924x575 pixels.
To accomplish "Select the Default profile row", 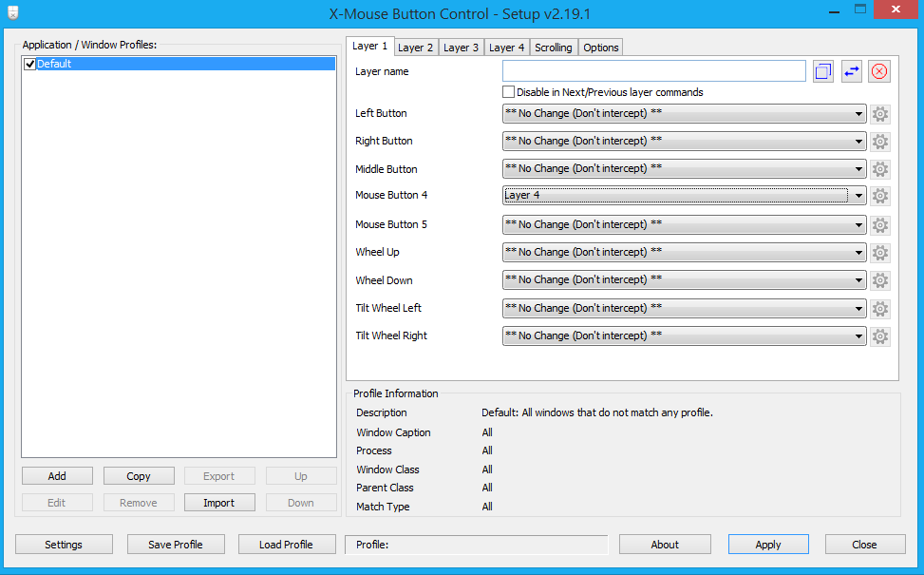I will 185,64.
